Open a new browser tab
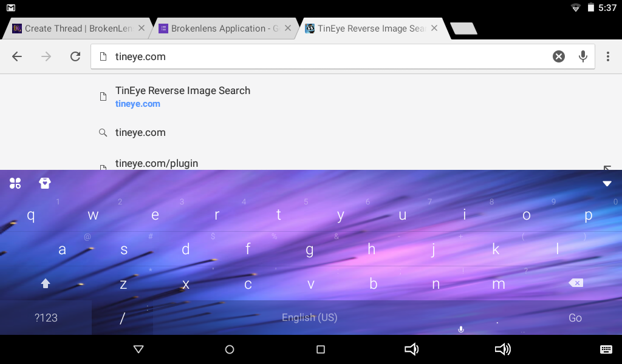This screenshot has width=622, height=364. [463, 29]
